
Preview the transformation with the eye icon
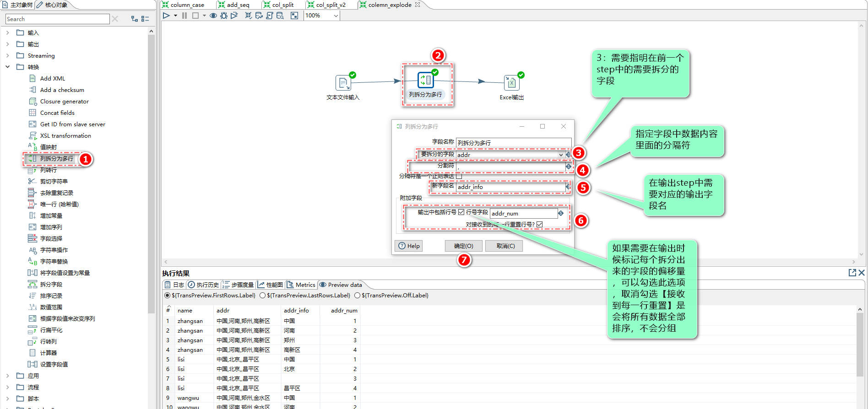(213, 16)
